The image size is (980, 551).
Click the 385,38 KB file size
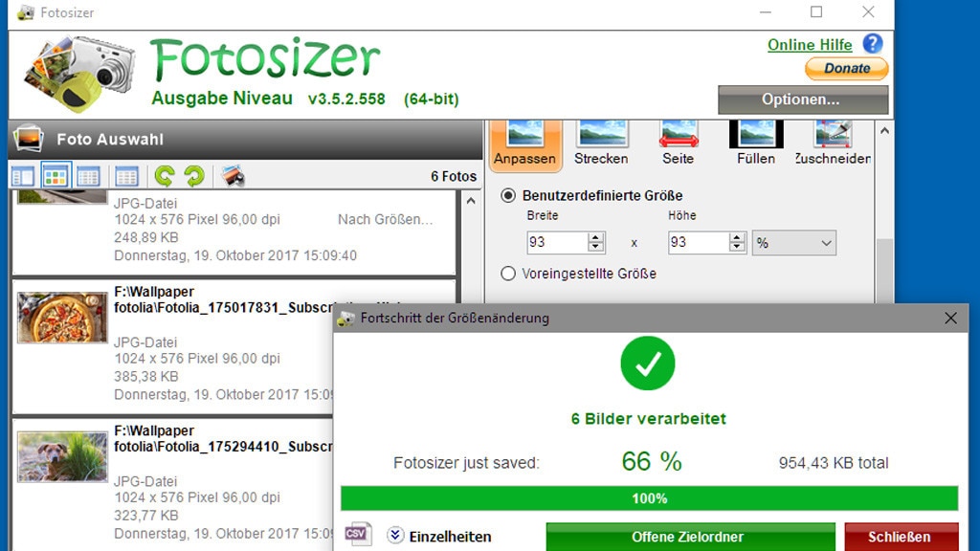(146, 377)
